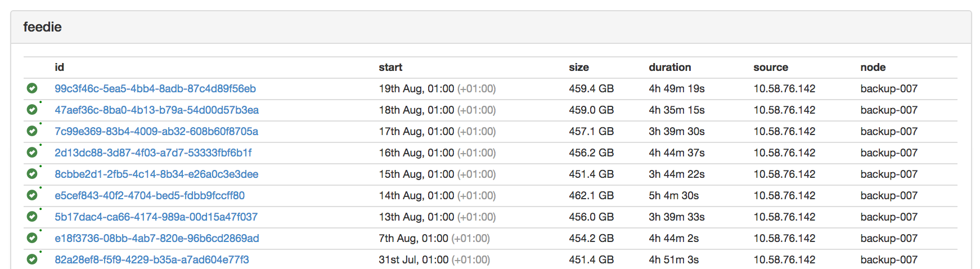Image resolution: width=980 pixels, height=269 pixels.
Task: Click the duration column header
Action: coord(670,68)
